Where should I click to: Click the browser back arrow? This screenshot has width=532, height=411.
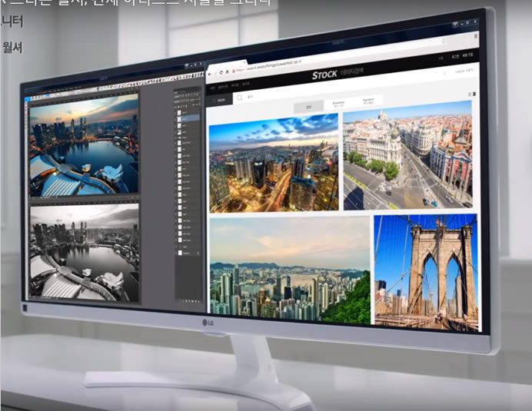(x=210, y=74)
